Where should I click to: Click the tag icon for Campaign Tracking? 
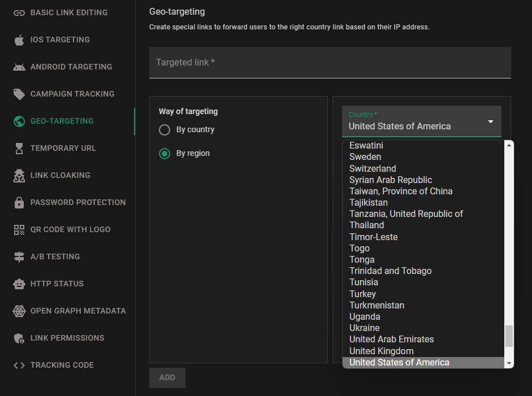pyautogui.click(x=19, y=94)
